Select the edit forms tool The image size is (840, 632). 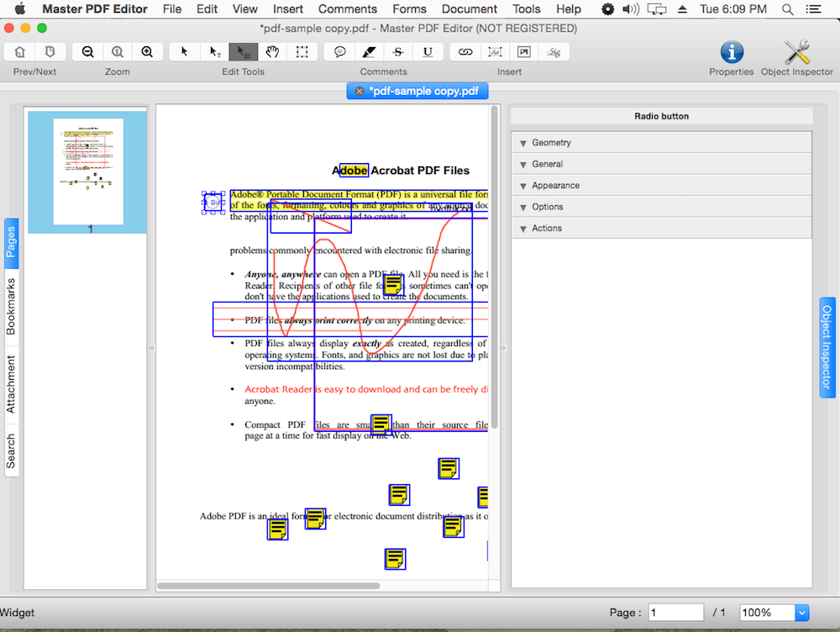click(244, 52)
